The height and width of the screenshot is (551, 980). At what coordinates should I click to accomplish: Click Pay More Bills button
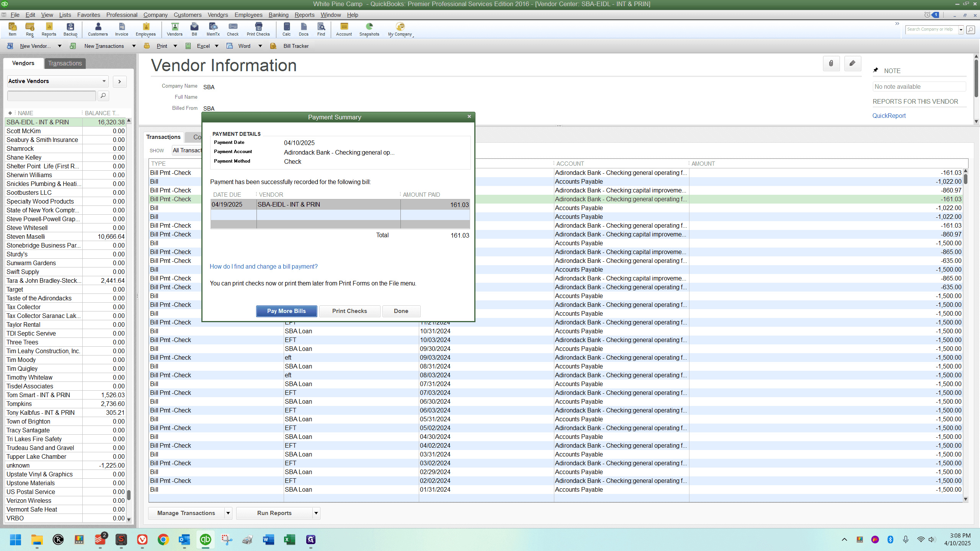click(286, 311)
